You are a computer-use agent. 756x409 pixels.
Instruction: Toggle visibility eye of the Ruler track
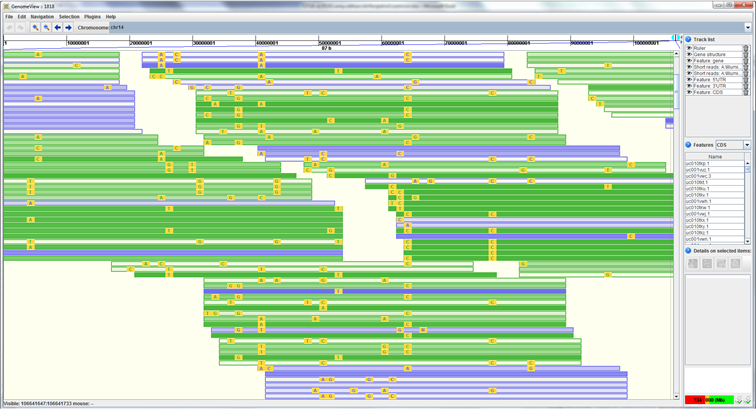(689, 48)
